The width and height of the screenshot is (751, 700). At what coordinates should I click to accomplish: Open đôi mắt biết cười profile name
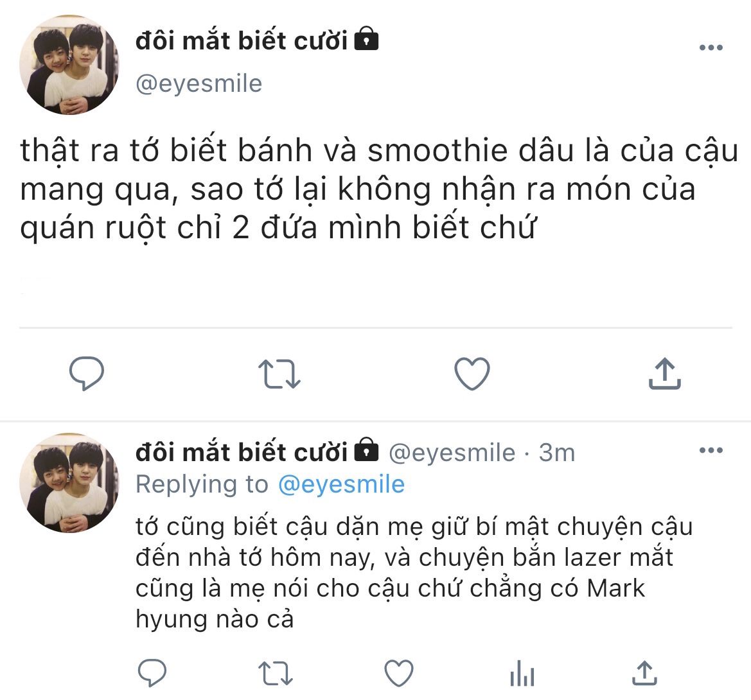[x=242, y=40]
